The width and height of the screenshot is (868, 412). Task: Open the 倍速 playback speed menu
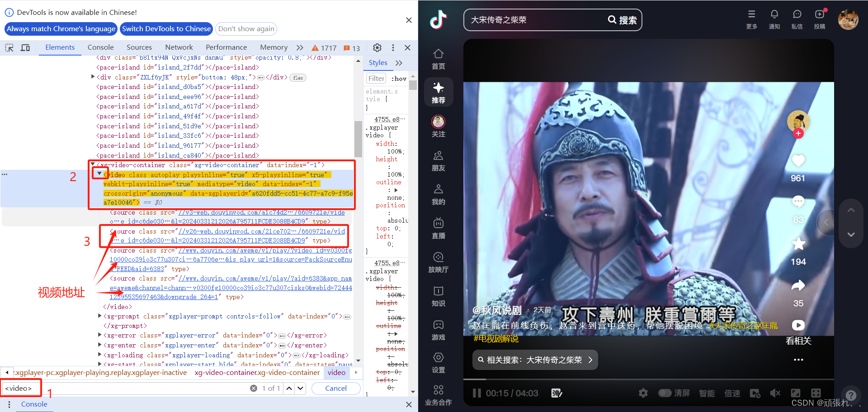732,393
